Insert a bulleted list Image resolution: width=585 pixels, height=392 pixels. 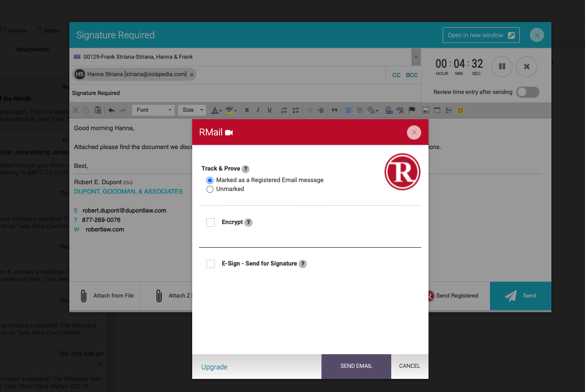(296, 110)
